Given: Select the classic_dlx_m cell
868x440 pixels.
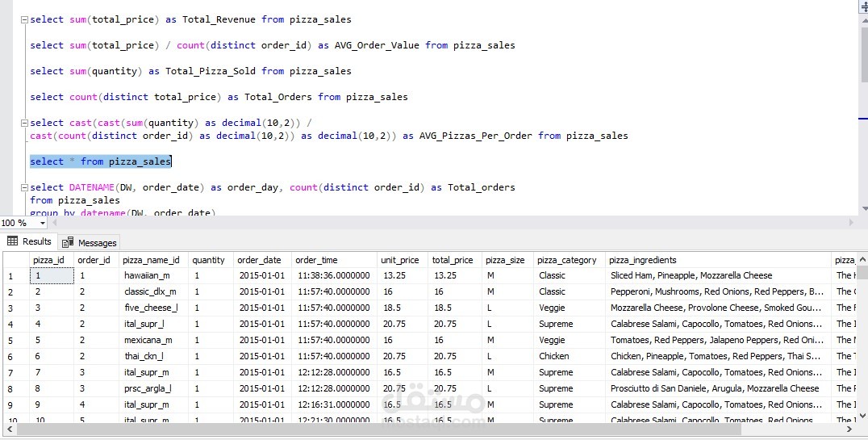Looking at the screenshot, I should [153, 291].
